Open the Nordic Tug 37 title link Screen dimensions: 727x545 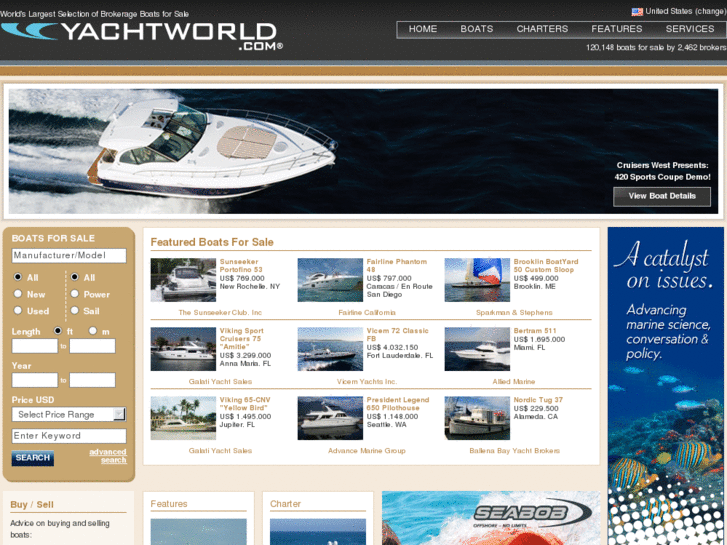[x=538, y=400]
